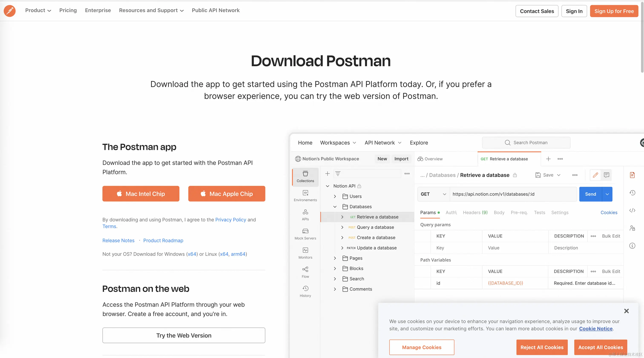Expand Comments folder chevron
This screenshot has width=644, height=358.
point(335,289)
